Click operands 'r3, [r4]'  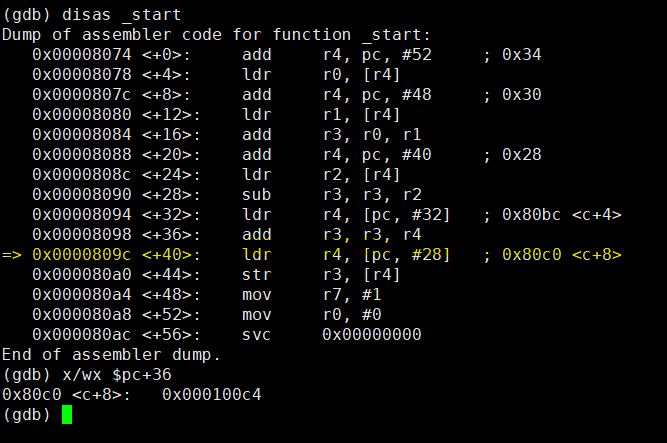[x=362, y=275]
